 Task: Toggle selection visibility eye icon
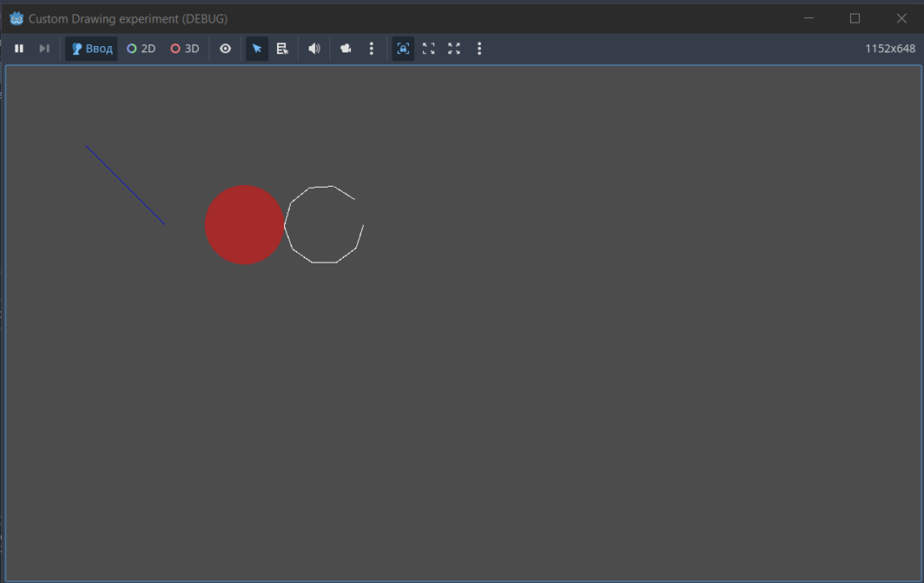pos(225,49)
